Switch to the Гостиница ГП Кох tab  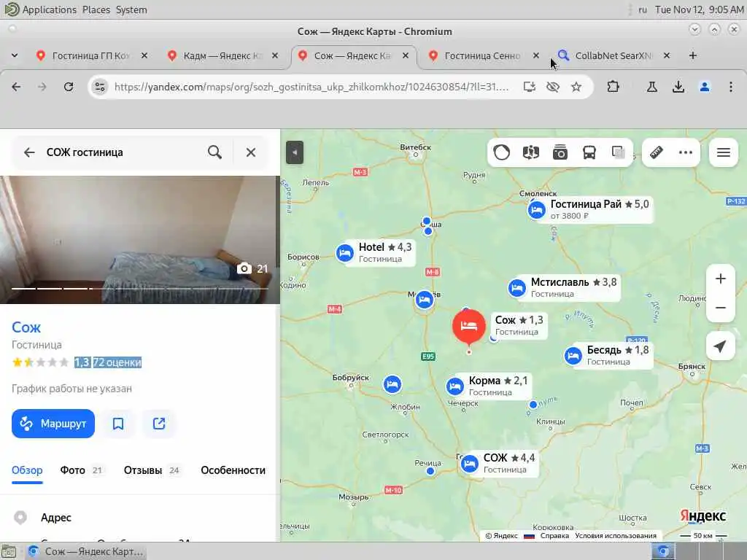pos(90,55)
